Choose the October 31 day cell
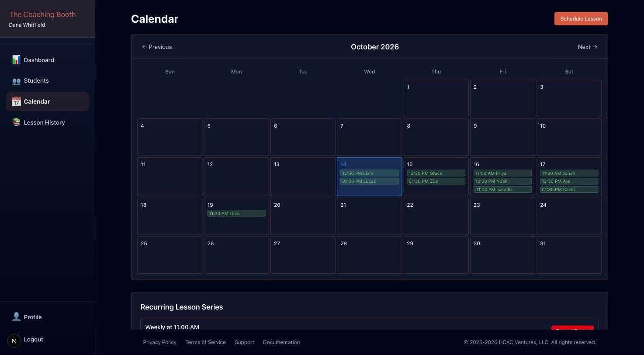Screen dimensions: 644x355 569,255
